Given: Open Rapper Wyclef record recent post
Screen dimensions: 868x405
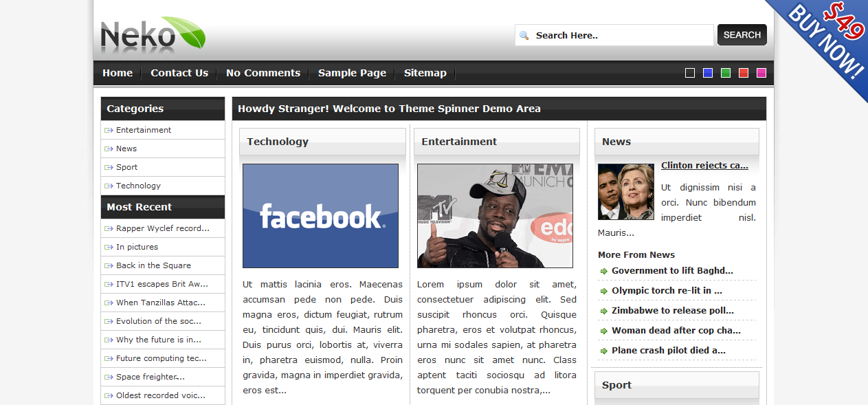Looking at the screenshot, I should 163,228.
